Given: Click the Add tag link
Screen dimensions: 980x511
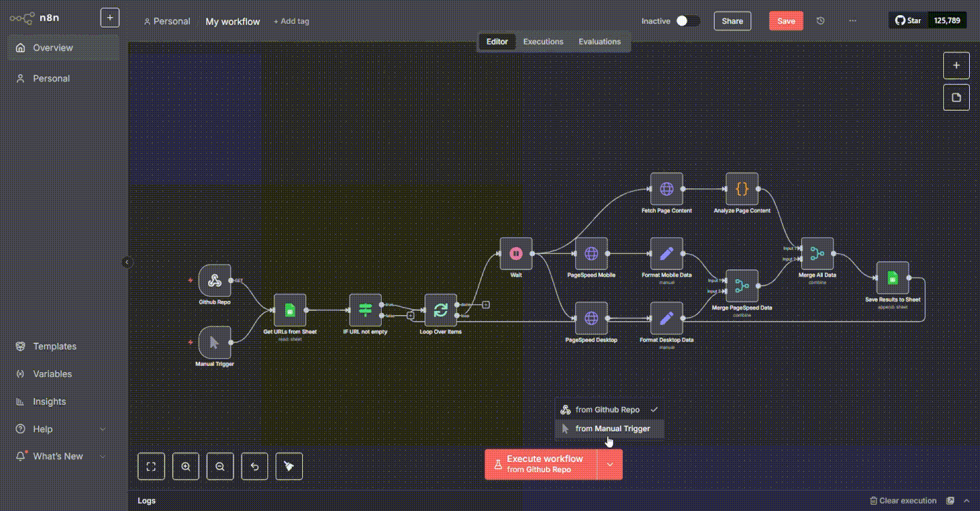Looking at the screenshot, I should pyautogui.click(x=291, y=21).
